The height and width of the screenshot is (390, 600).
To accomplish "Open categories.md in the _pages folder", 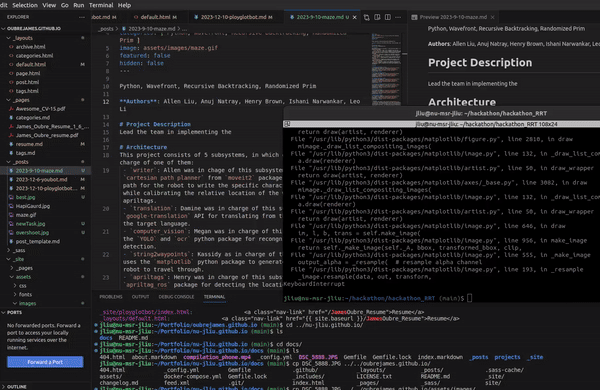I will click(x=33, y=117).
